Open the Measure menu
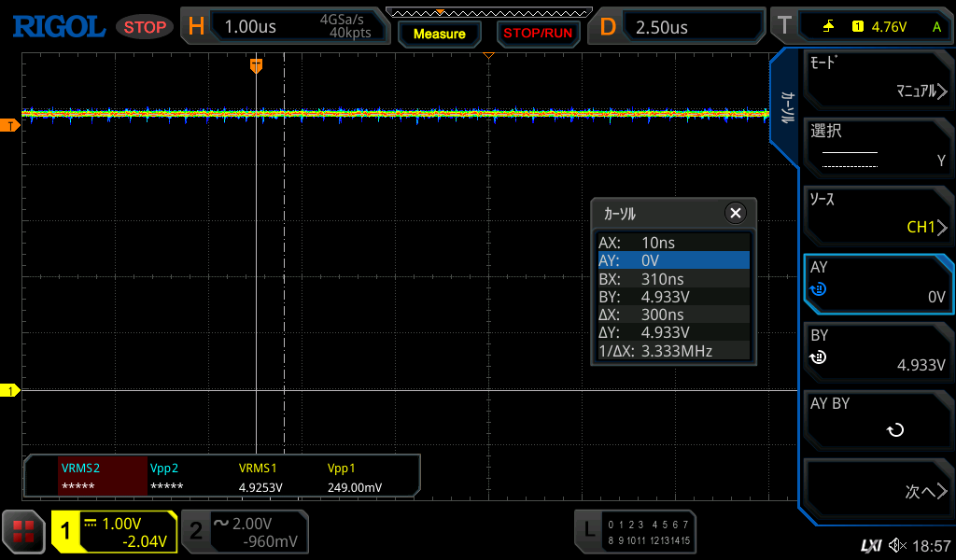Screen dimensions: 956x560 pos(439,34)
